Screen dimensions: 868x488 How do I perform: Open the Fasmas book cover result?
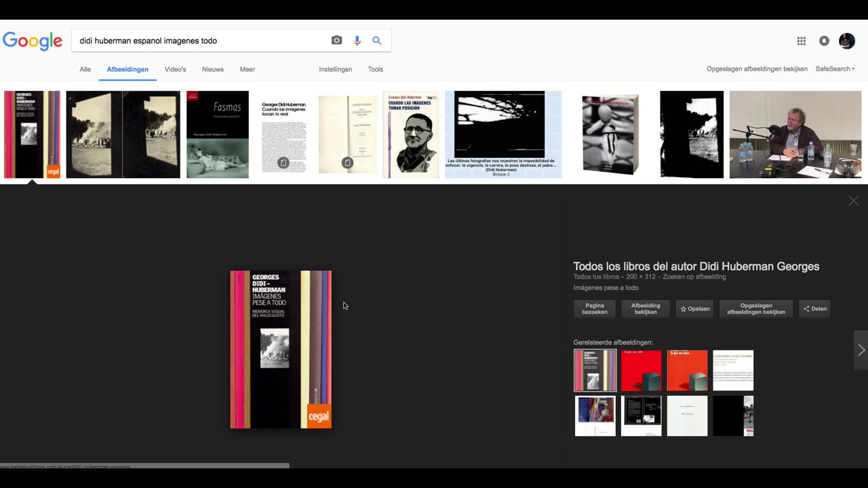pos(218,134)
